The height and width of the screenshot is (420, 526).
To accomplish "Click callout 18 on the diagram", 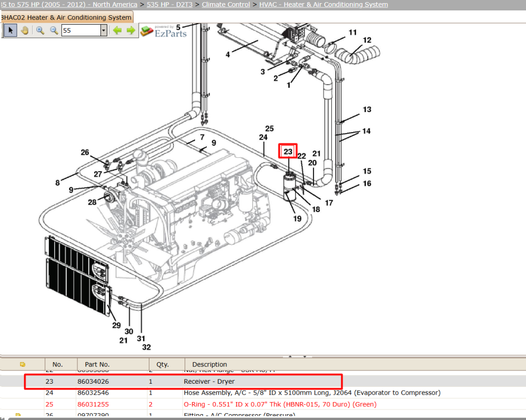I will pos(316,209).
